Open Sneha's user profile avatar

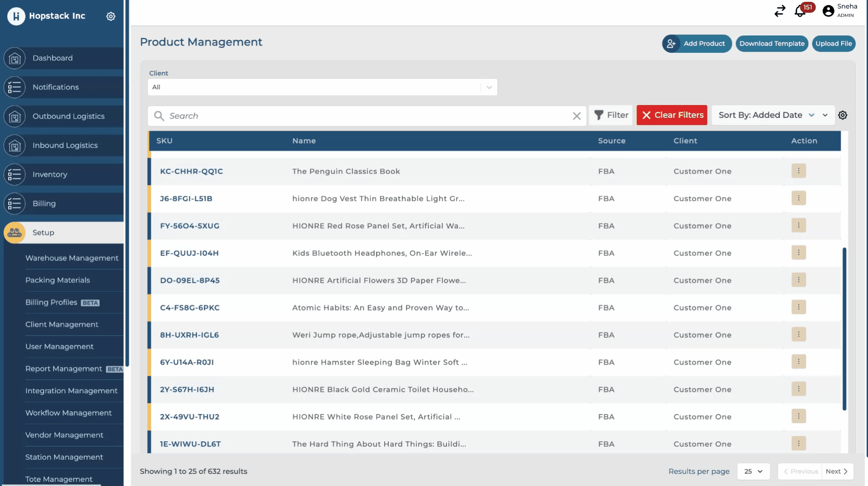click(x=828, y=11)
